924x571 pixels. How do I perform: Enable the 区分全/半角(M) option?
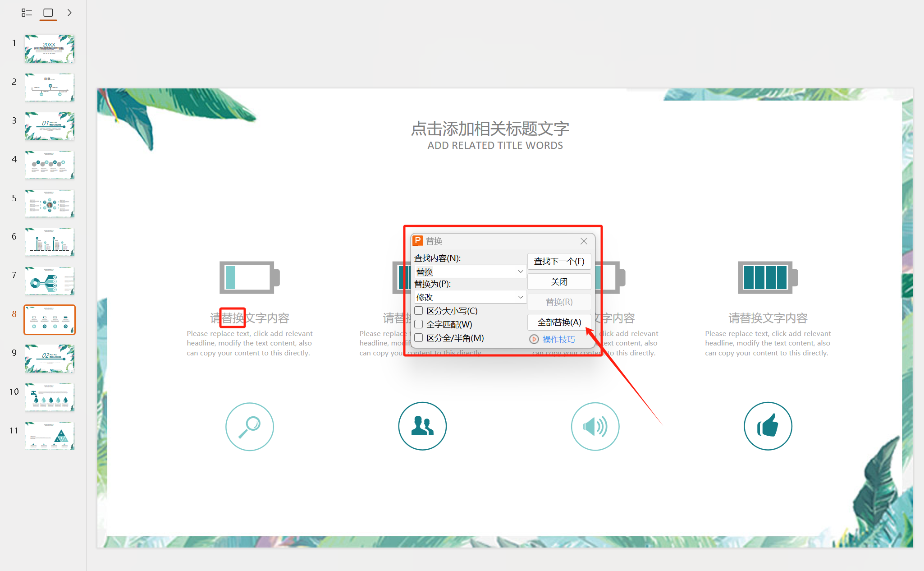click(x=418, y=337)
